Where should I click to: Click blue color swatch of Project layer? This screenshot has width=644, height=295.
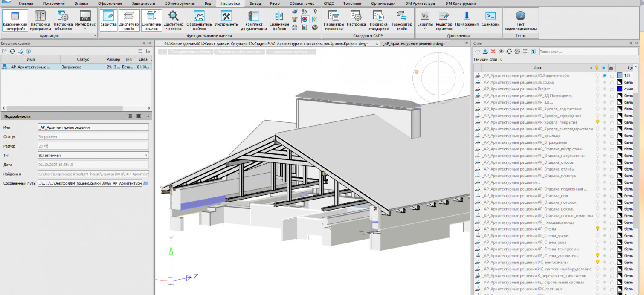tap(620, 89)
